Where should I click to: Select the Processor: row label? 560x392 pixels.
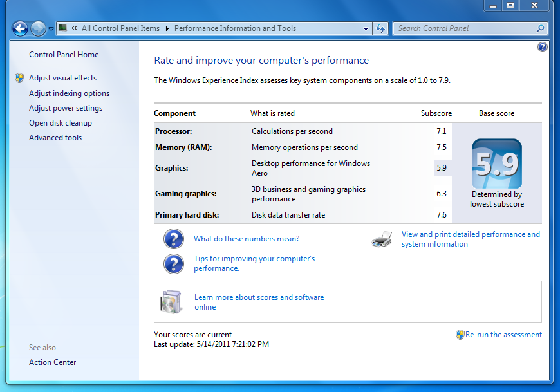point(174,131)
